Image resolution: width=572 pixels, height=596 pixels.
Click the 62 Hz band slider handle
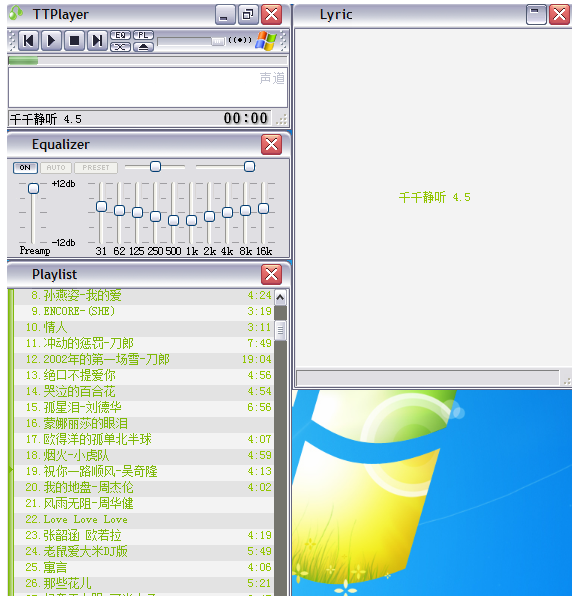[x=119, y=210]
